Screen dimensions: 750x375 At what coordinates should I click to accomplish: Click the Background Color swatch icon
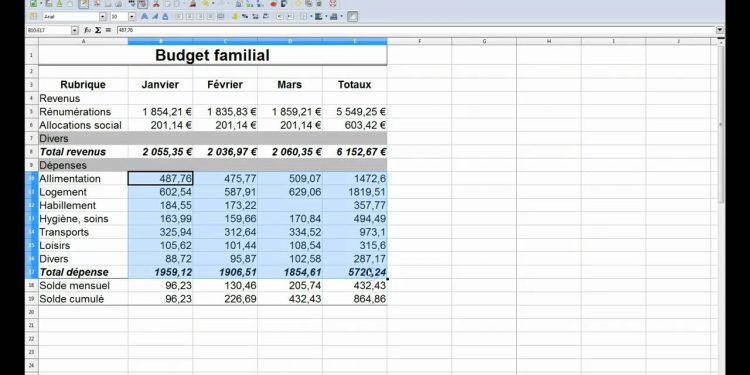[x=320, y=16]
